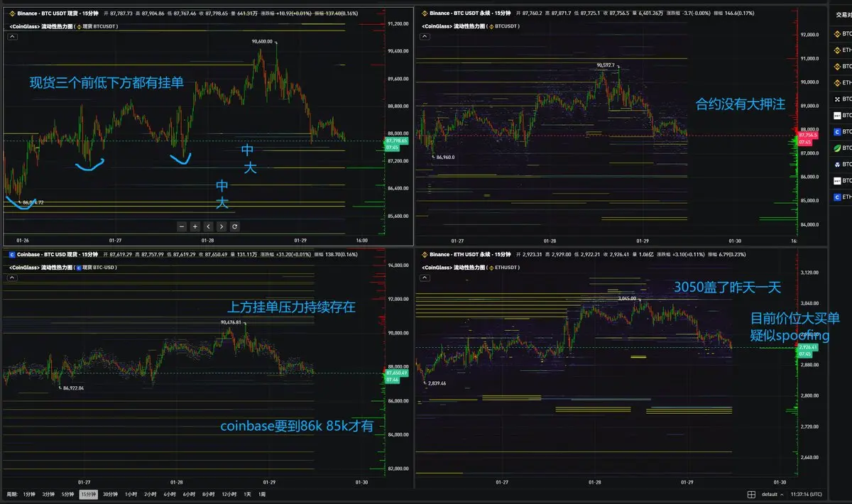This screenshot has height=504, width=852.
Task: Open the 'default' layout dropdown
Action: coord(772,494)
